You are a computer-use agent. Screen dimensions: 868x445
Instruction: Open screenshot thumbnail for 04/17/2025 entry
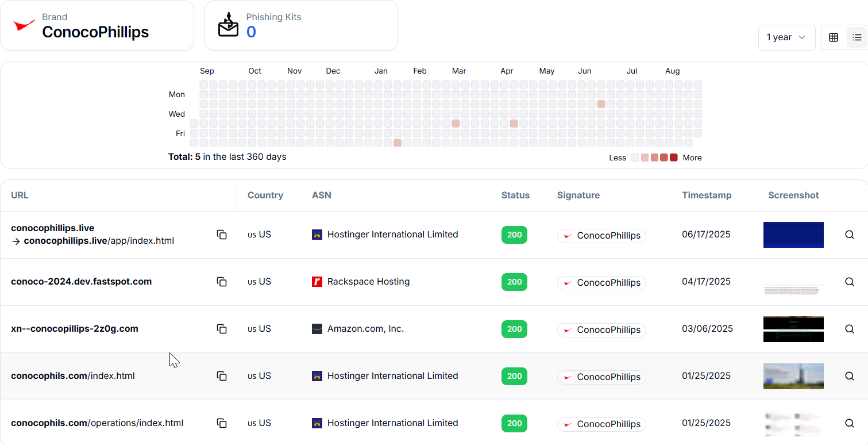click(x=793, y=282)
